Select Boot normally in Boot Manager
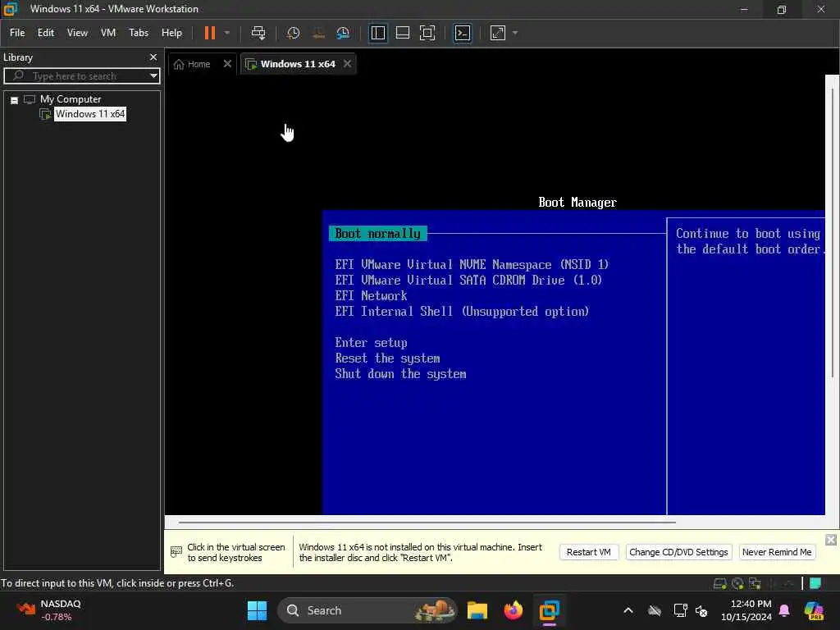The image size is (840, 630). coord(377,234)
